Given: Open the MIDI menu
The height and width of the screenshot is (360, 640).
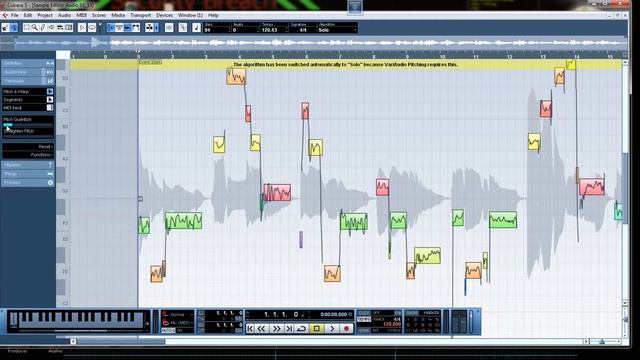Looking at the screenshot, I should coord(82,15).
